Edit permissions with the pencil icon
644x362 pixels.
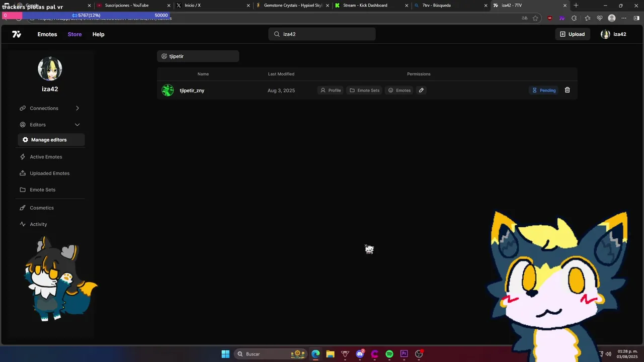pyautogui.click(x=421, y=90)
